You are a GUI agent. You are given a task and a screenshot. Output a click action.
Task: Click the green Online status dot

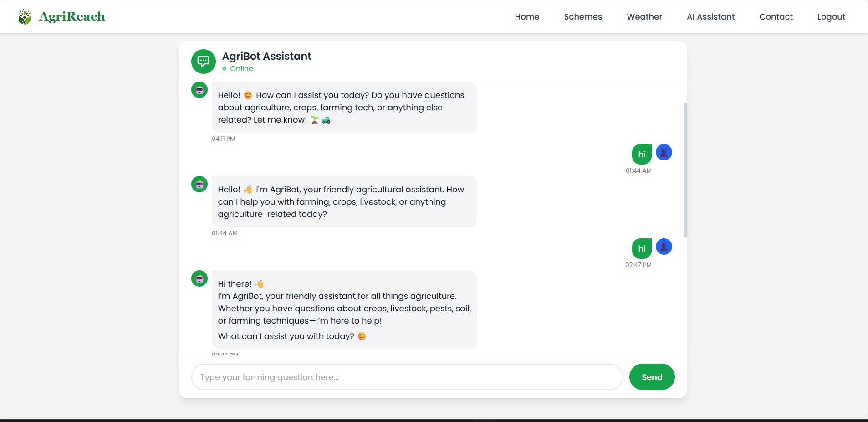point(224,69)
